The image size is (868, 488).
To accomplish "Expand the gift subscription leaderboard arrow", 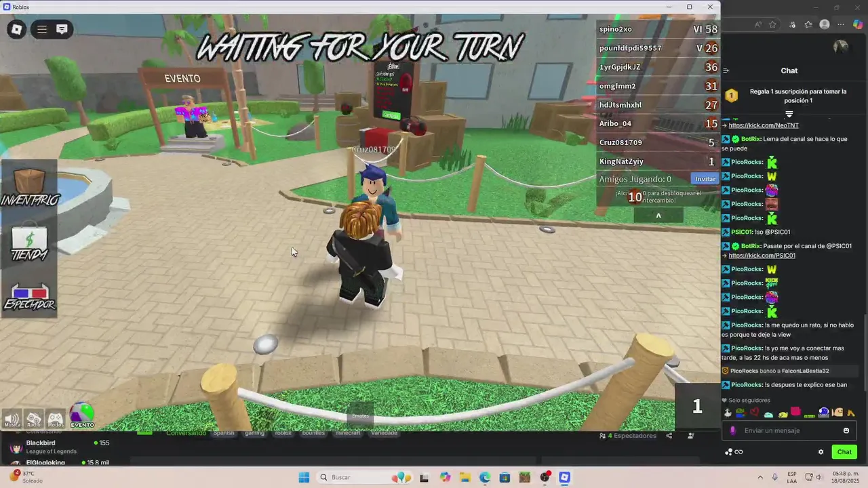I will click(789, 114).
